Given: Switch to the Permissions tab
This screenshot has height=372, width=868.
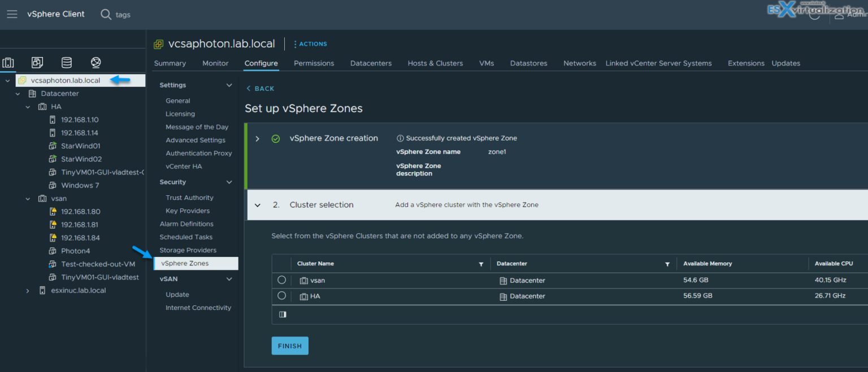Looking at the screenshot, I should tap(314, 63).
